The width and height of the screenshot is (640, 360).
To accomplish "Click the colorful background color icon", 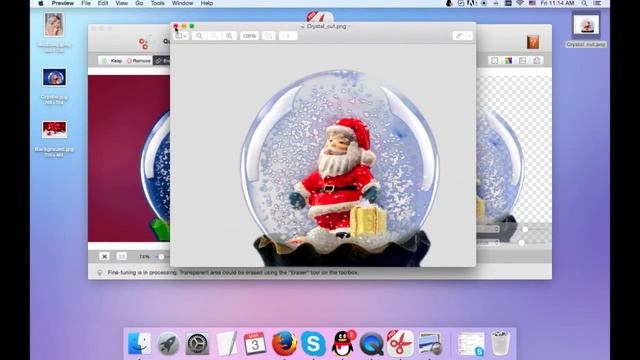I will coord(508,60).
